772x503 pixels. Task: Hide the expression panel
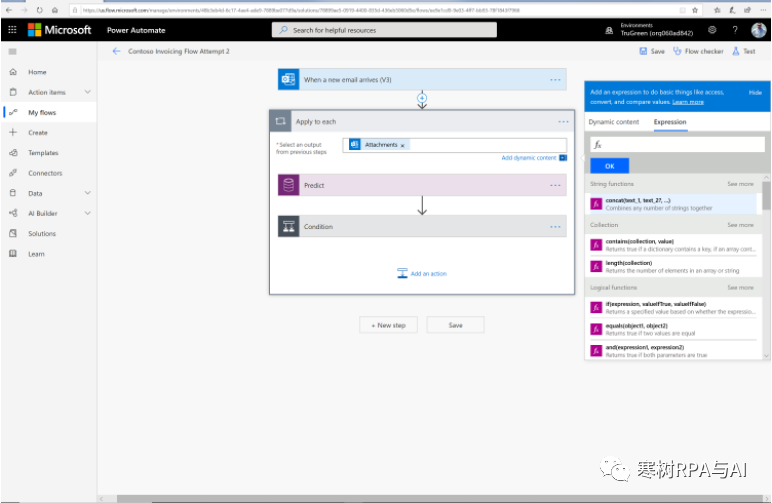point(755,93)
